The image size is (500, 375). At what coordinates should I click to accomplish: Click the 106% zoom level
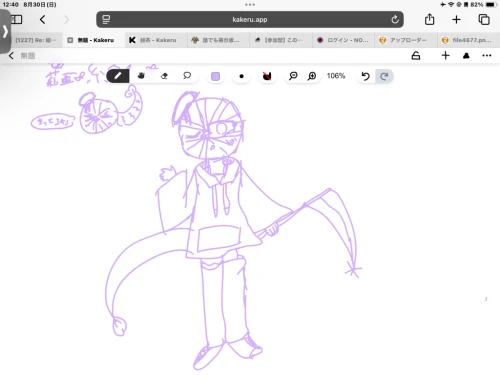(336, 76)
